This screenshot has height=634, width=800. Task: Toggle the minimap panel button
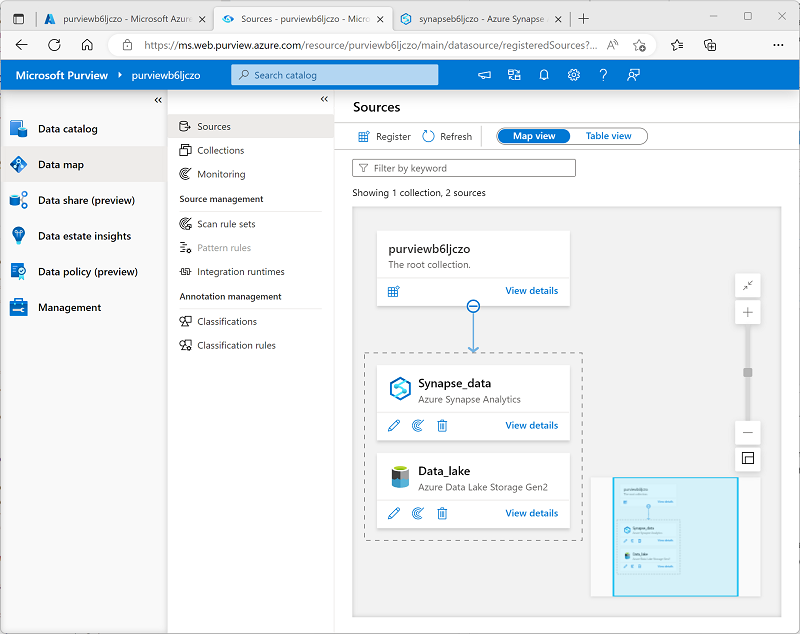pos(747,459)
